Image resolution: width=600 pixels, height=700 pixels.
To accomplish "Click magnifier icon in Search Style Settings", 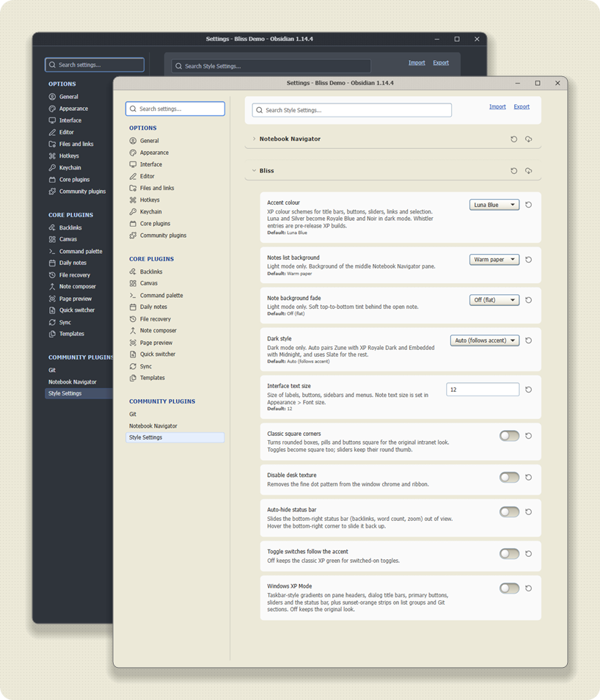I will pos(260,110).
